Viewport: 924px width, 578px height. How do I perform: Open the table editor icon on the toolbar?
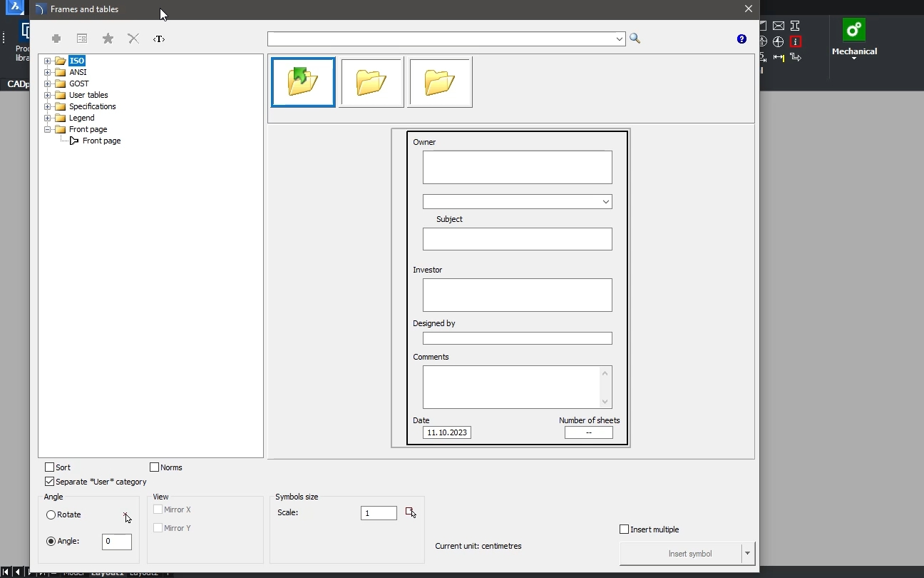tap(81, 39)
